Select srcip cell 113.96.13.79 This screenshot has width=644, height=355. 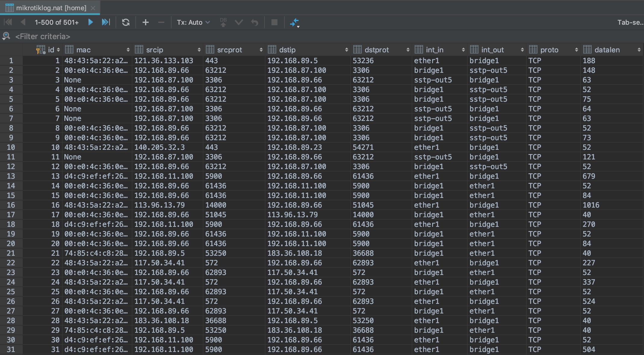pos(168,205)
